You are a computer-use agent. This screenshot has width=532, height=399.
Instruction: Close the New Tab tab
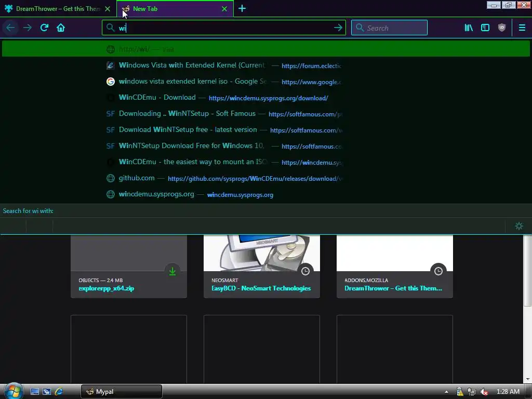[224, 9]
